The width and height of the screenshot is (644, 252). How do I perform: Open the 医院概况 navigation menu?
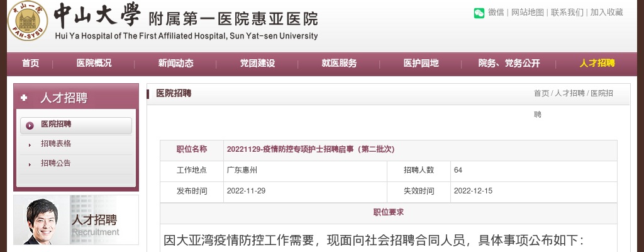(x=94, y=63)
